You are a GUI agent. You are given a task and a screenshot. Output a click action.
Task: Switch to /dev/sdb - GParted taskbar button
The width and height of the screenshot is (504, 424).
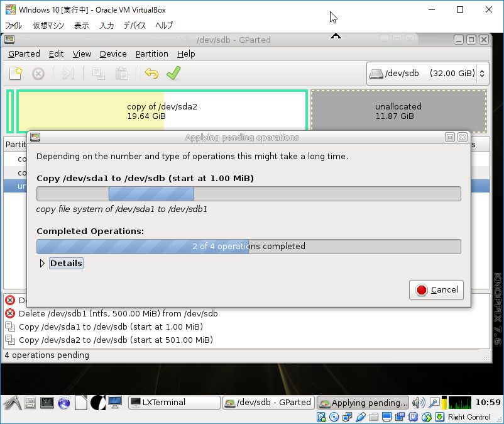(x=268, y=403)
